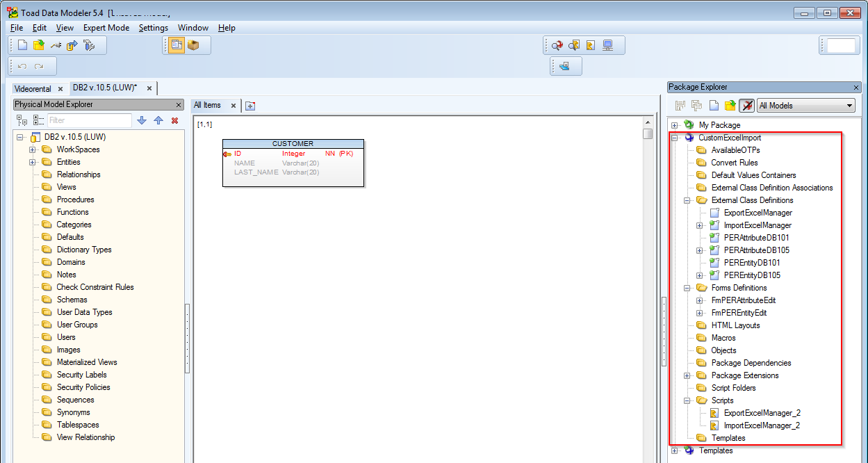Viewport: 868px width, 463px height.
Task: Toggle the crossed-out filter button in Package Explorer
Action: (746, 106)
